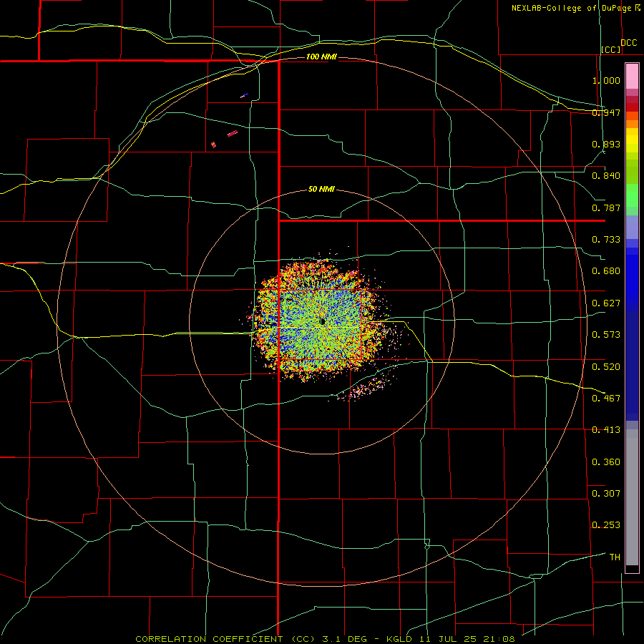644x644 pixels.
Task: Click the 0.413 color scale value
Action: 606,430
